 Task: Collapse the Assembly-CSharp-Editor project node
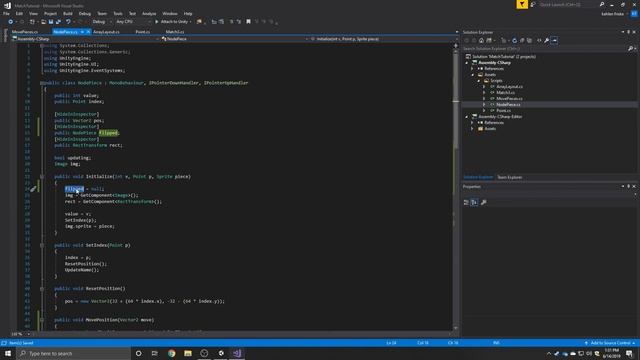pyautogui.click(x=467, y=117)
